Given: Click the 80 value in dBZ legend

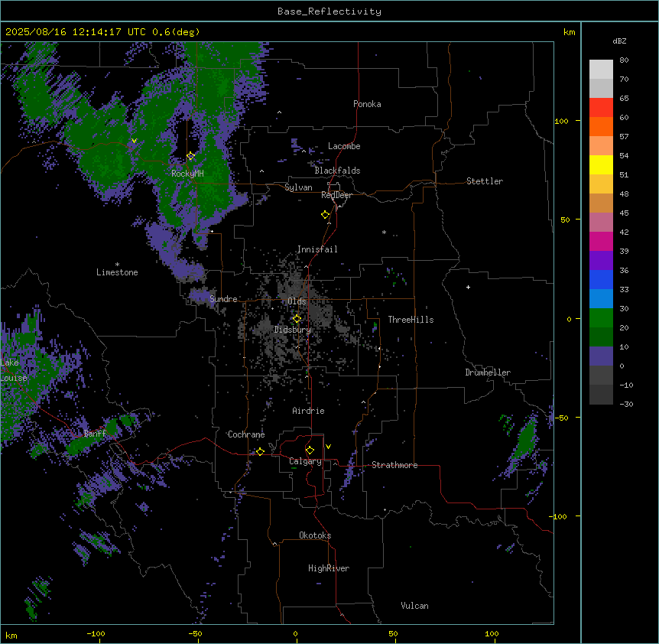Looking at the screenshot, I should click(x=624, y=60).
